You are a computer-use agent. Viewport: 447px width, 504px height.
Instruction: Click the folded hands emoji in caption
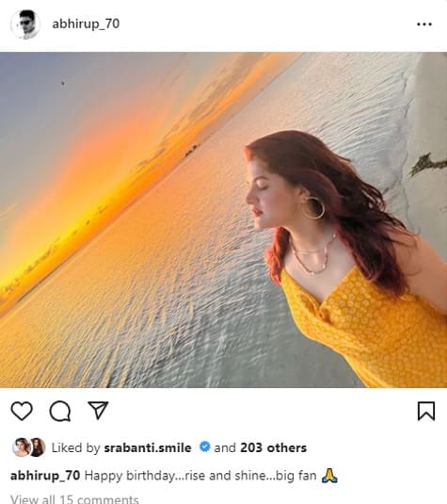pyautogui.click(x=329, y=476)
